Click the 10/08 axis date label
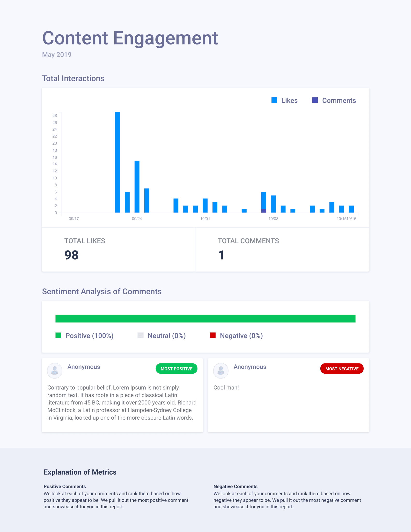This screenshot has width=411, height=532. [x=273, y=219]
